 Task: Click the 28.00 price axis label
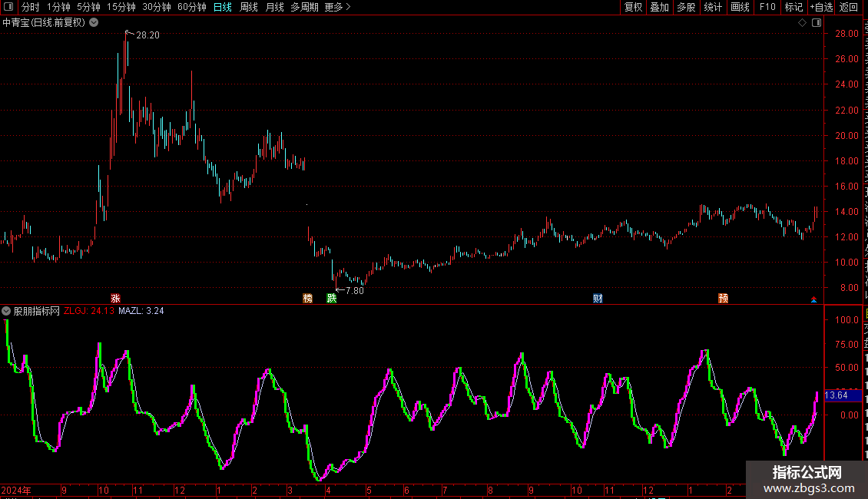(847, 33)
